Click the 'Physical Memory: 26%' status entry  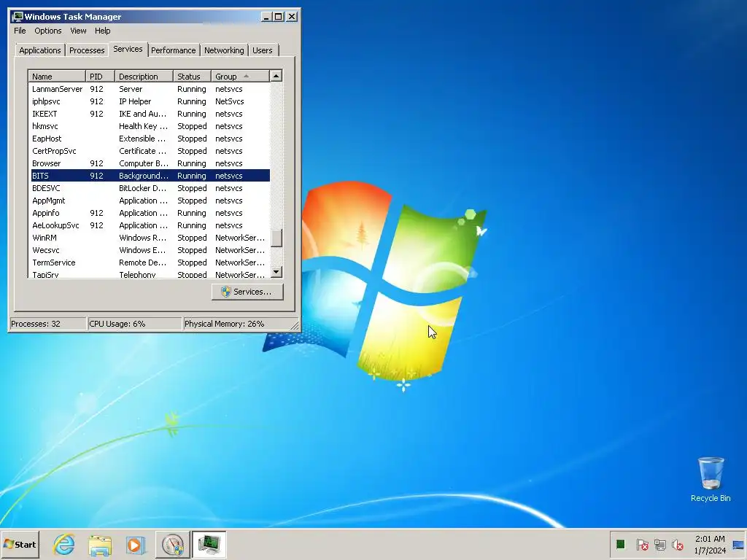[x=236, y=324]
